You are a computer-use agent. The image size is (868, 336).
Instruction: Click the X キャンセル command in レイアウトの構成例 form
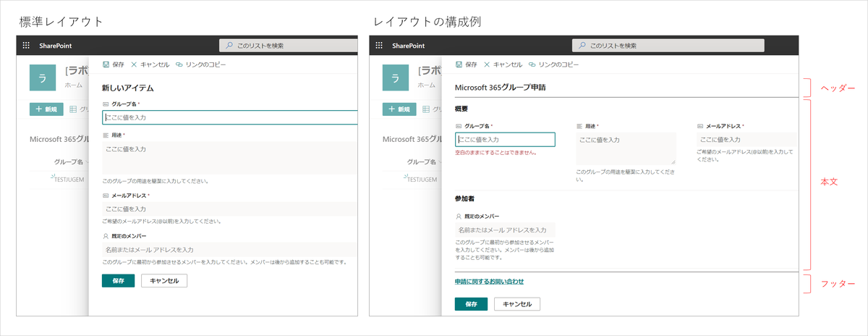pyautogui.click(x=503, y=64)
